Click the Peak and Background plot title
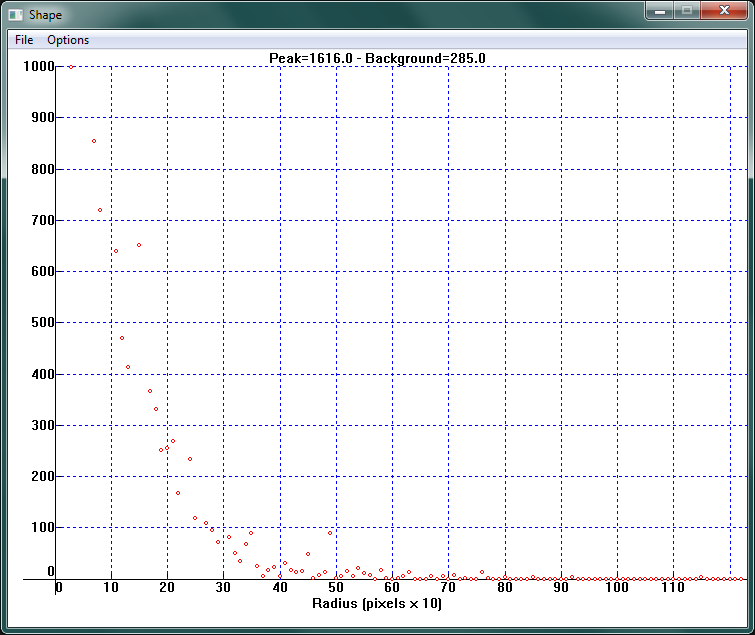 pos(377,58)
